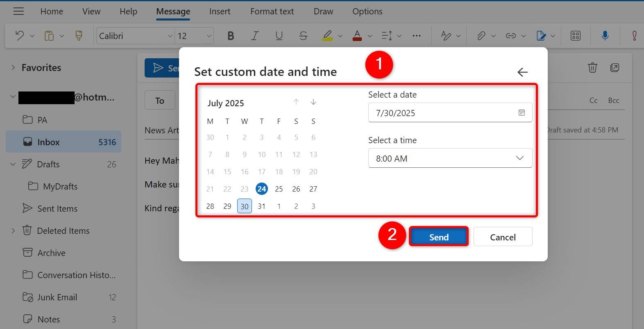
Task: Switch to the Insert tab
Action: tap(220, 11)
